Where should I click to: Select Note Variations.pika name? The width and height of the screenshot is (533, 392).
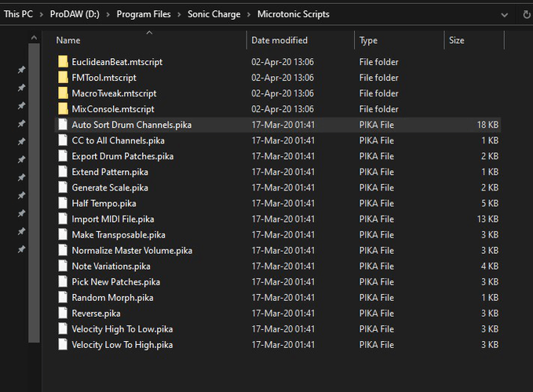coord(111,267)
